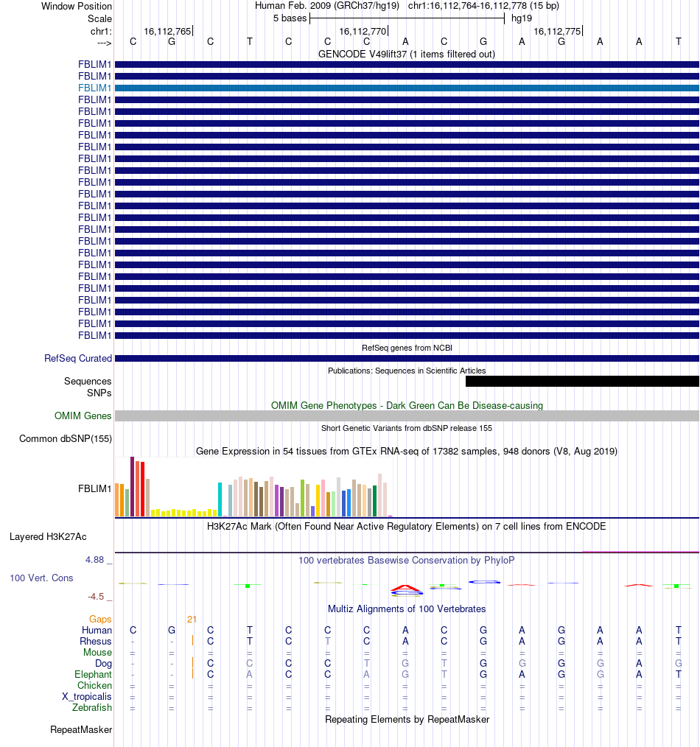Click the Layered H3K27Ac track label
The width and height of the screenshot is (700, 747).
[x=48, y=537]
